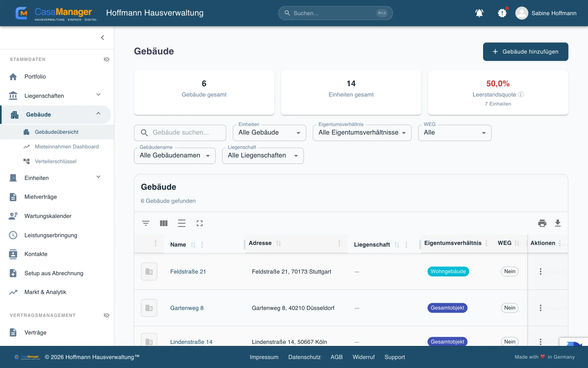
Task: Hide the Vertragsmanagement section
Action: [106, 315]
